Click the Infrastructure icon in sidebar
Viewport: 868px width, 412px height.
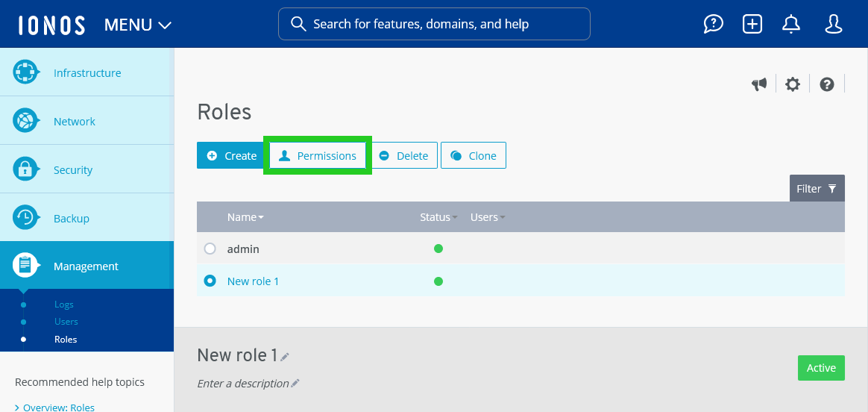pyautogui.click(x=25, y=72)
